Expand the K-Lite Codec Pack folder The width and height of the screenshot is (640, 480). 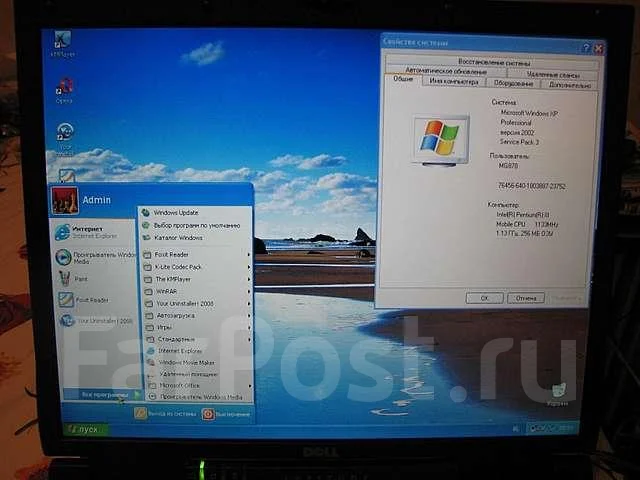point(197,267)
